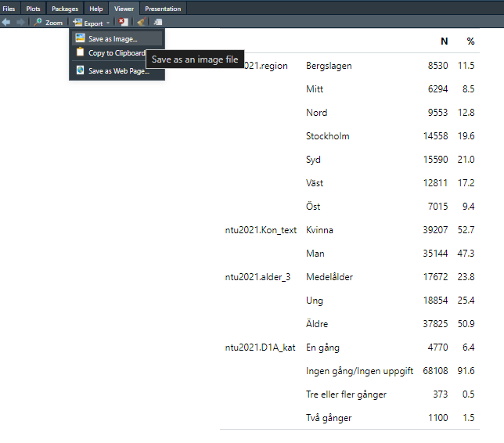Screen dimensions: 504x443
Task: Clear all viewer items with broom icon
Action: (141, 23)
